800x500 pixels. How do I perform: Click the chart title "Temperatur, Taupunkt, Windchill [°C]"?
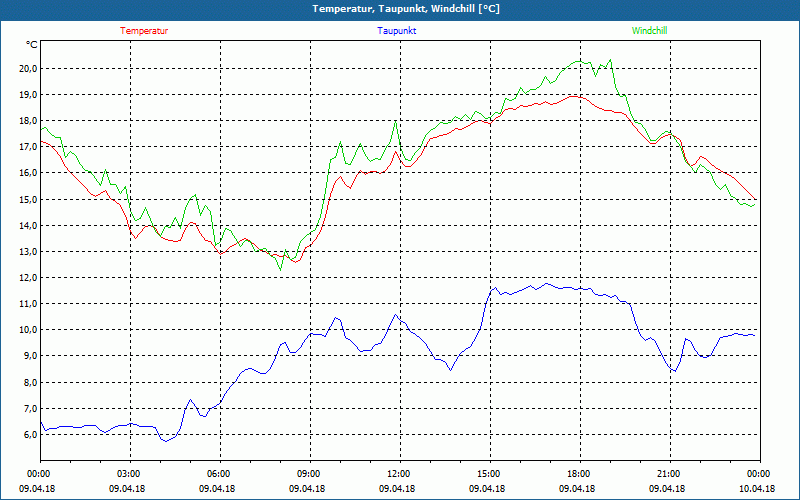point(400,9)
